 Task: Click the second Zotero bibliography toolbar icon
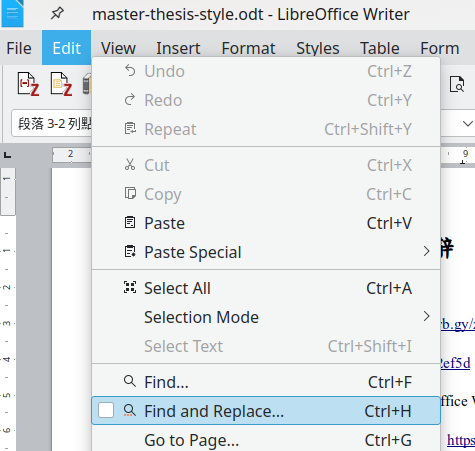pyautogui.click(x=61, y=84)
